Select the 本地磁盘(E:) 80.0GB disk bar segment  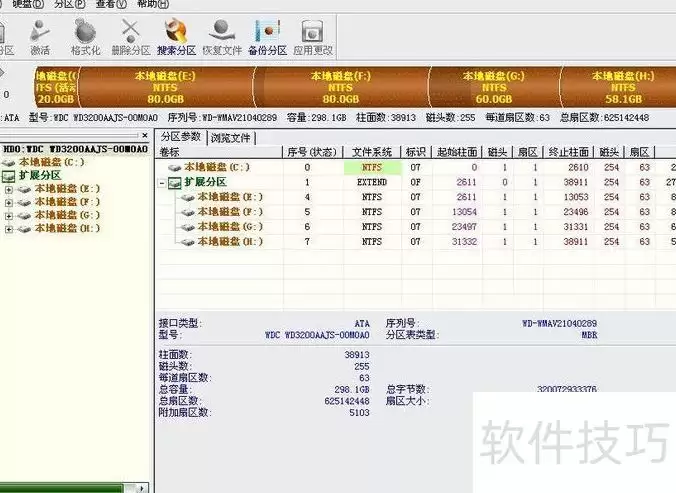pyautogui.click(x=166, y=87)
